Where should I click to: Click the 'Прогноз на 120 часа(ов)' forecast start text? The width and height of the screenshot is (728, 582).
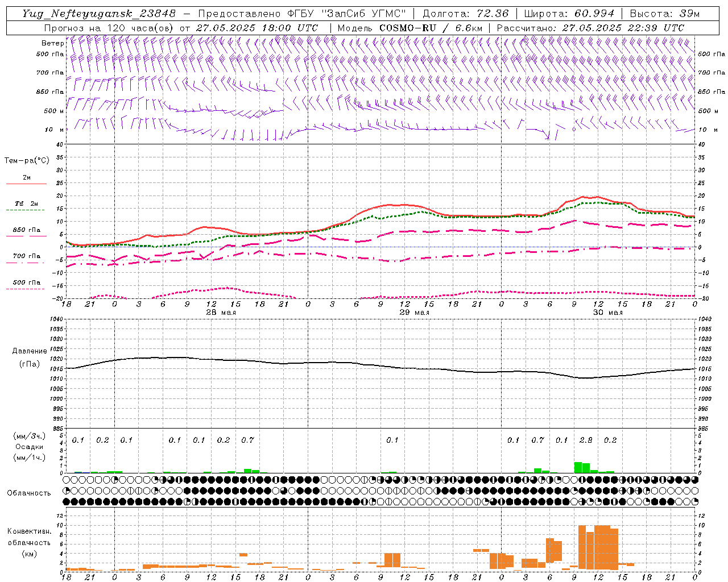coord(181,28)
